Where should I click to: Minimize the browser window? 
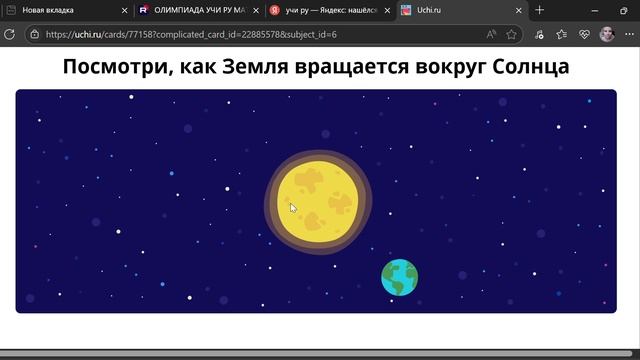coord(595,11)
